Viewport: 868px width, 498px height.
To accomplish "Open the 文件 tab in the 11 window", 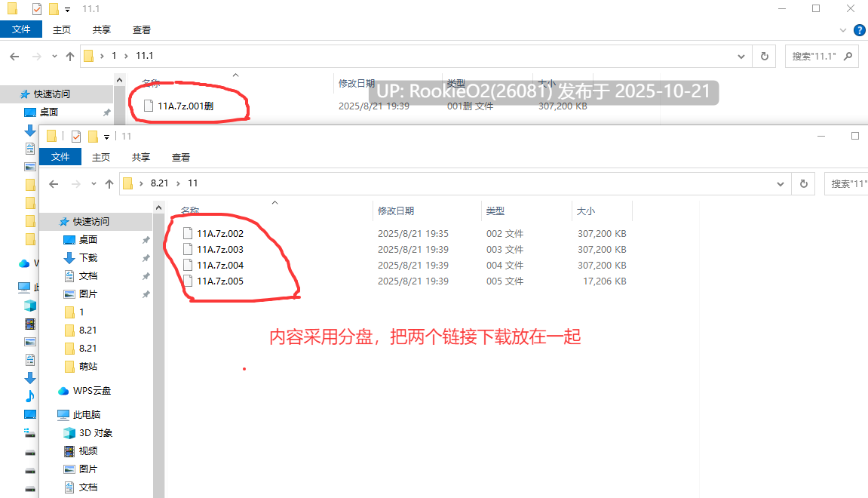I will (60, 157).
